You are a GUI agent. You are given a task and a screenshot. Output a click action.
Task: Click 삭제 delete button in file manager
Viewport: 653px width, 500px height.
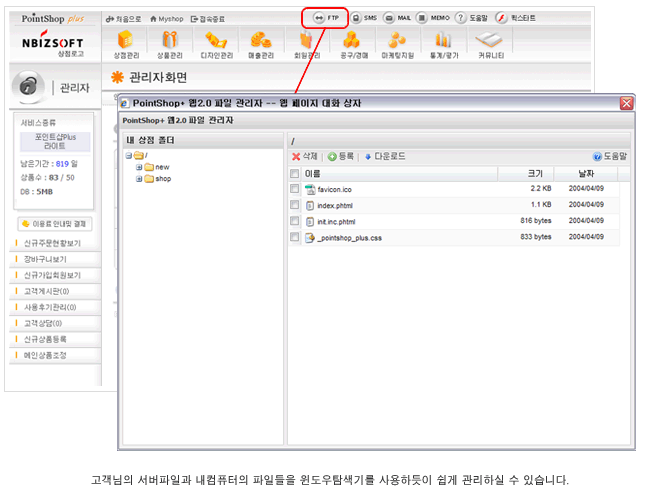[305, 157]
